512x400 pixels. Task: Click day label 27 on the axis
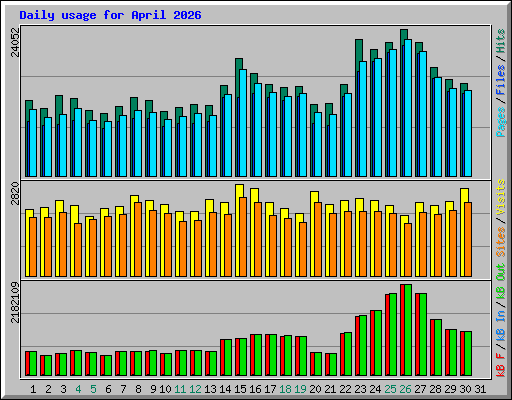[x=420, y=389]
